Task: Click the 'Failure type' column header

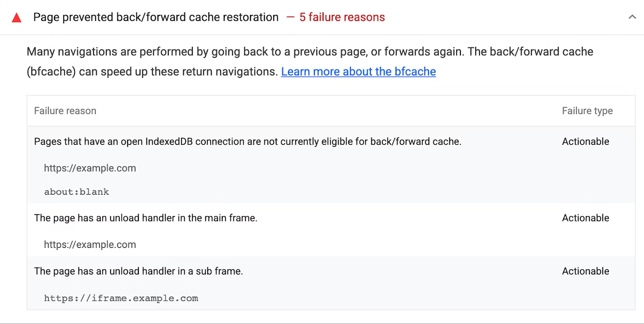Action: (x=587, y=111)
